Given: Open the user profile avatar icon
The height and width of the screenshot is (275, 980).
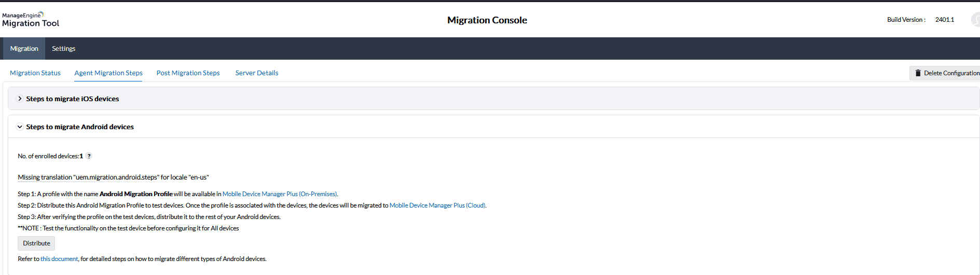Looking at the screenshot, I should coord(976,20).
